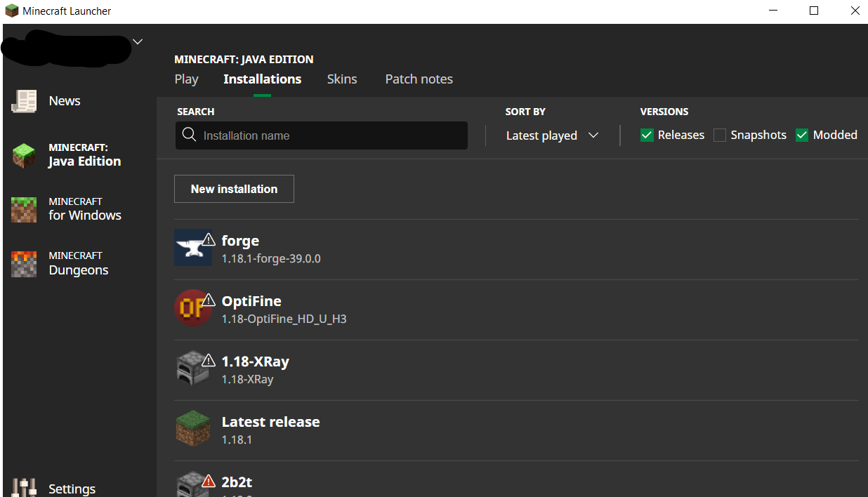Click the MINECRAFT: JAVA EDITION heading
Viewport: 868px width, 497px height.
click(244, 60)
